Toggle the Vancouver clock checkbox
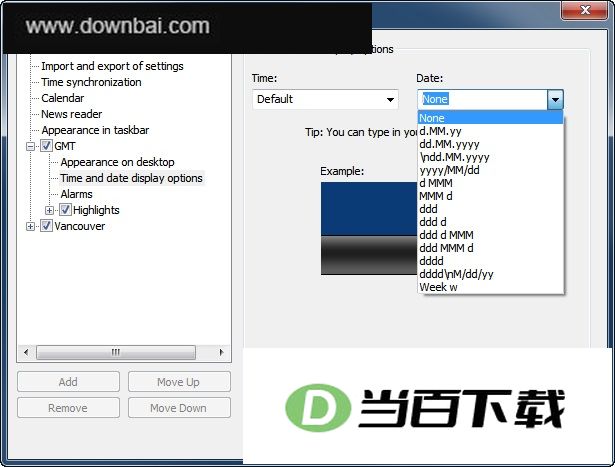 [46, 226]
